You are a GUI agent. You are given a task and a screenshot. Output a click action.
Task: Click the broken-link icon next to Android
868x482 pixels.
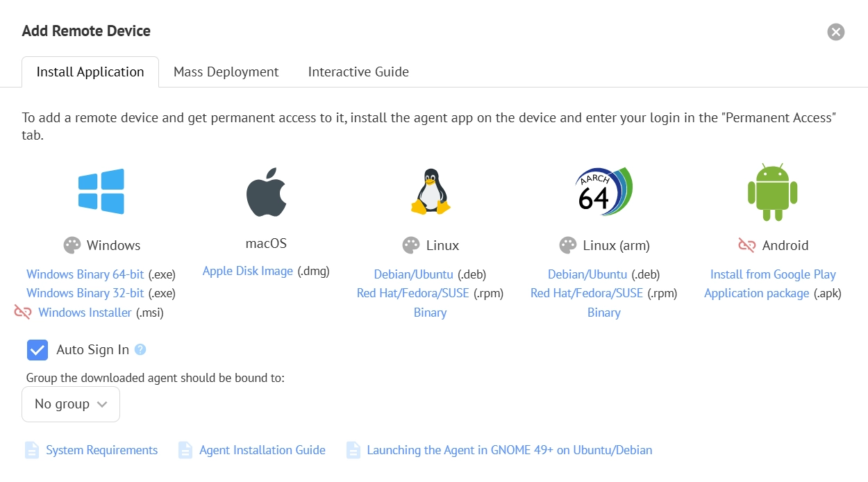746,245
